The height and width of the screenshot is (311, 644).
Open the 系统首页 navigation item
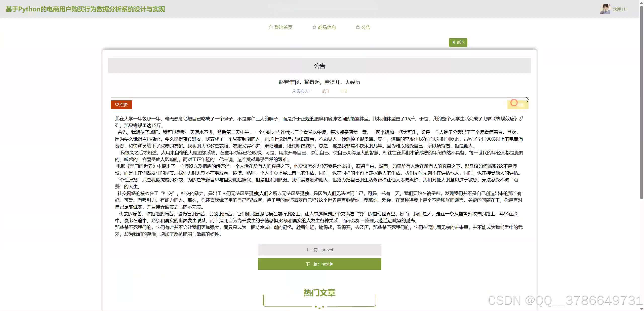pos(283,27)
